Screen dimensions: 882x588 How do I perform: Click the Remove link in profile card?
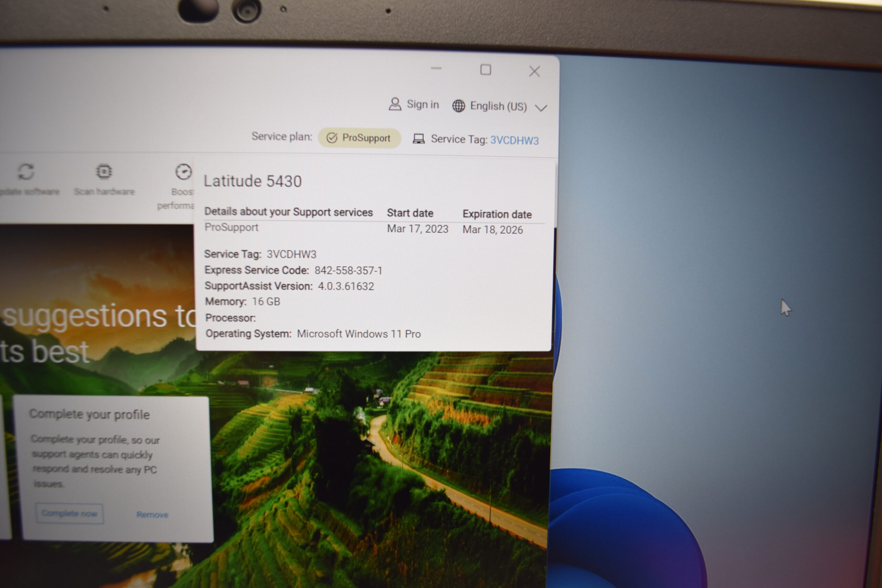(x=152, y=515)
